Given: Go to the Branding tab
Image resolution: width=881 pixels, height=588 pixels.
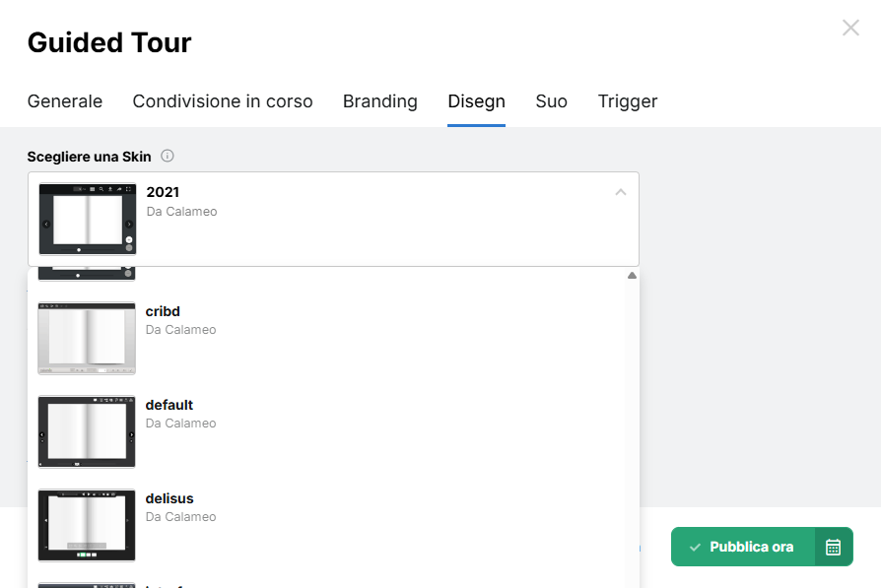Looking at the screenshot, I should point(379,101).
